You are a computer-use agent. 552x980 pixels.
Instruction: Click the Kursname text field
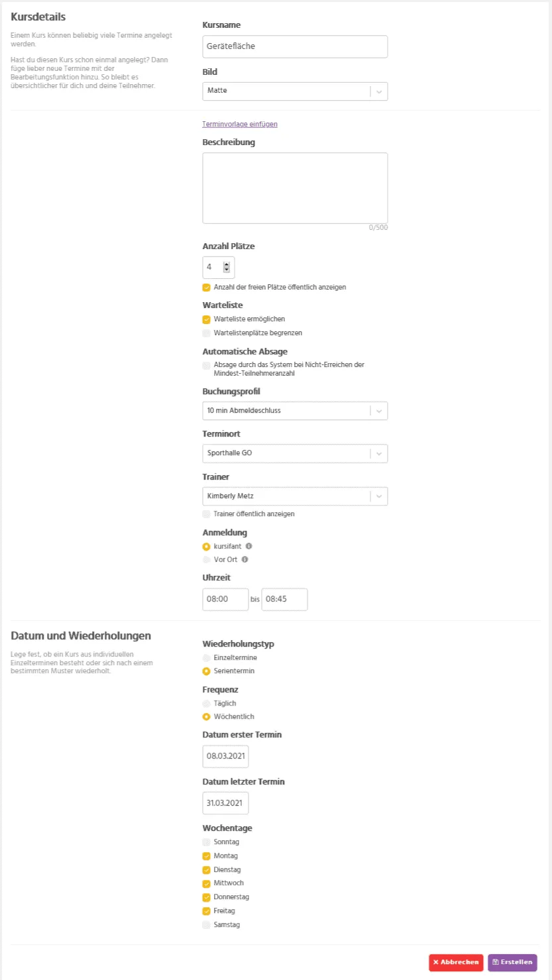point(295,46)
